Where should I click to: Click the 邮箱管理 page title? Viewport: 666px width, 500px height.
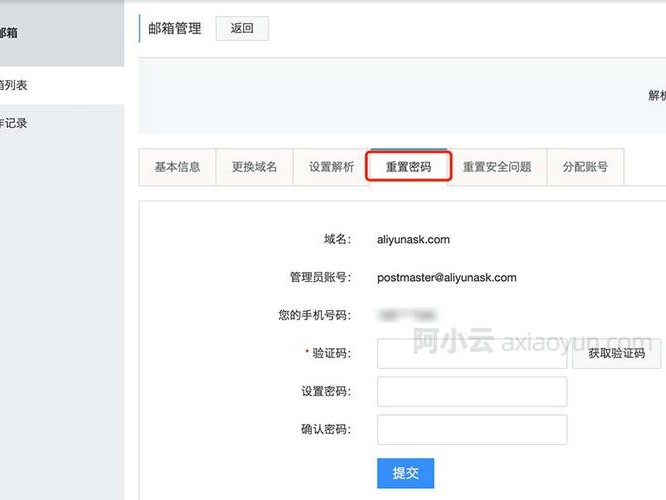tap(175, 28)
